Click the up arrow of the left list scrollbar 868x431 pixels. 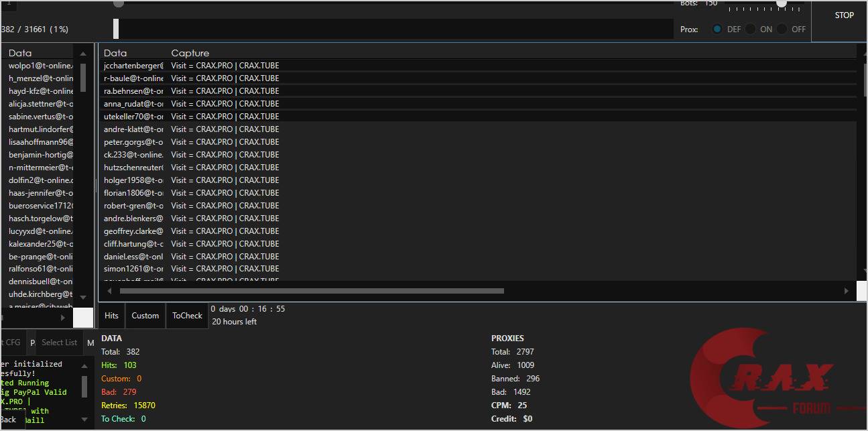(x=83, y=54)
